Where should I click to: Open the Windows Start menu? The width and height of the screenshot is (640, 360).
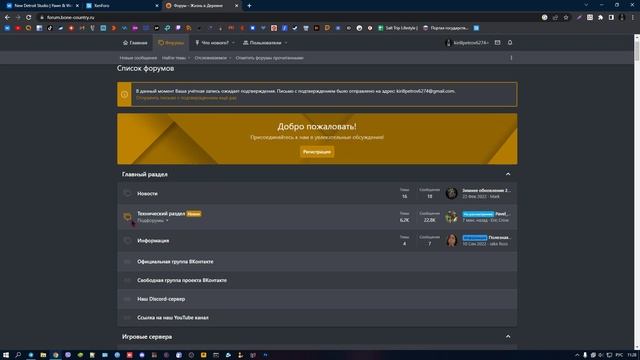[x=6, y=355]
